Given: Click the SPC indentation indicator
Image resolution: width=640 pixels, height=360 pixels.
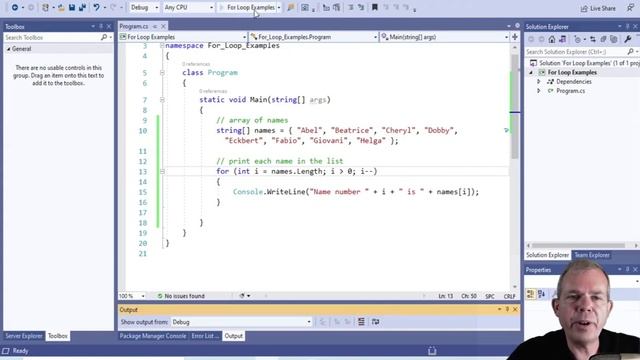Looking at the screenshot, I should 490,296.
